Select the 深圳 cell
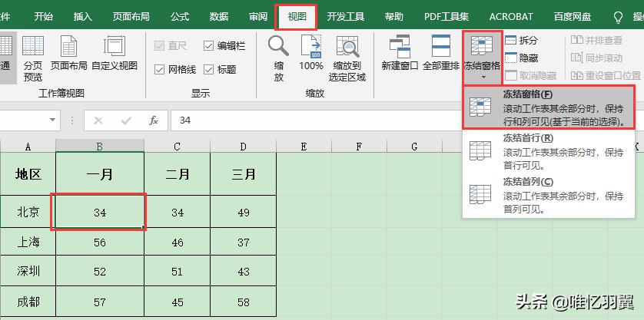Image resolution: width=644 pixels, height=320 pixels. pos(28,271)
